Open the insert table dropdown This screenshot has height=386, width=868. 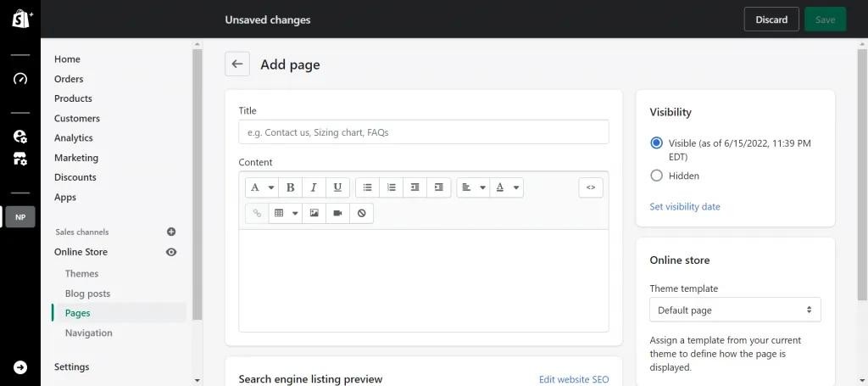click(x=286, y=213)
